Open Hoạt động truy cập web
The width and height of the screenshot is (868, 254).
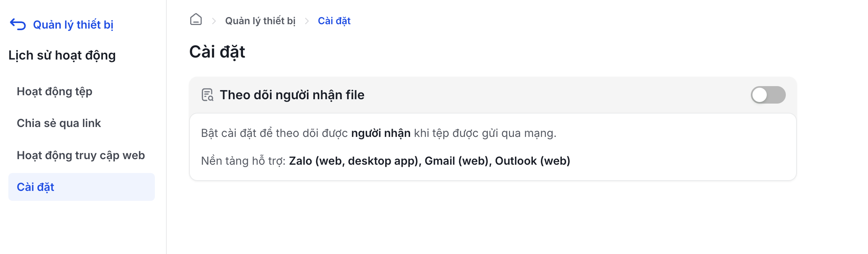pos(81,155)
